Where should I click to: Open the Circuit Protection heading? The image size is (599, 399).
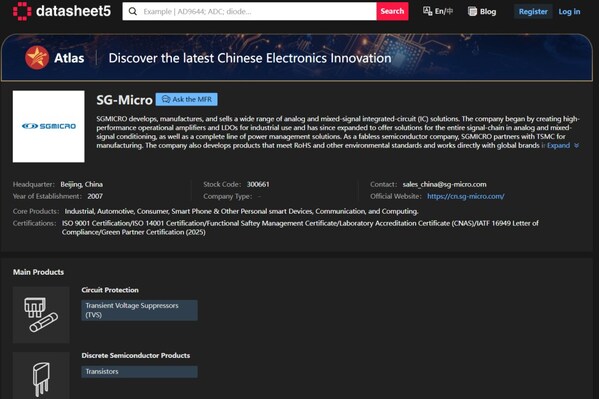pos(110,290)
